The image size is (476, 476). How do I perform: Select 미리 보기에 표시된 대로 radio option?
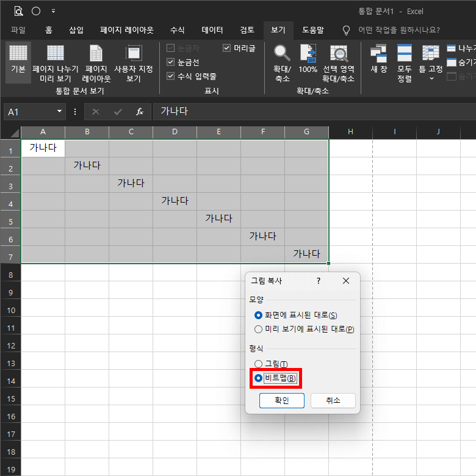click(x=258, y=329)
